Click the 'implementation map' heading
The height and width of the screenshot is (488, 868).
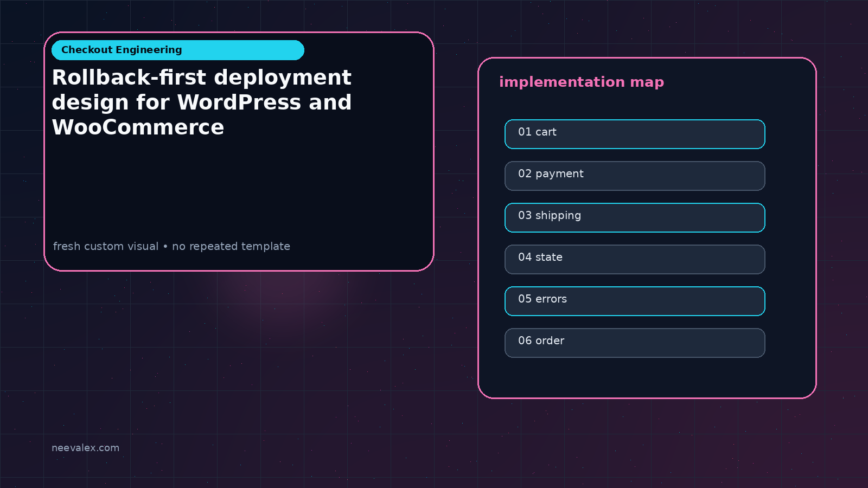click(x=582, y=82)
